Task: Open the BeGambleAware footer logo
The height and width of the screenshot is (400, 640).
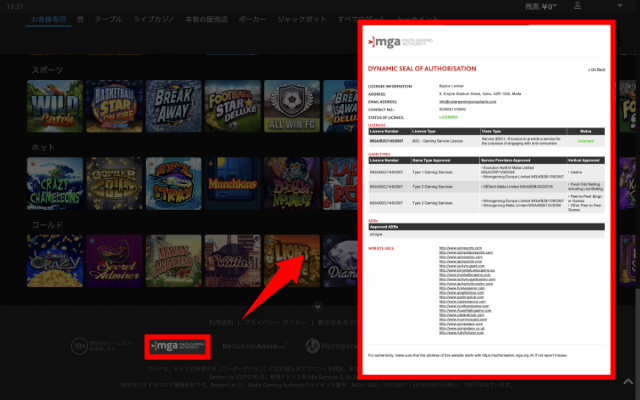Action: tap(251, 345)
